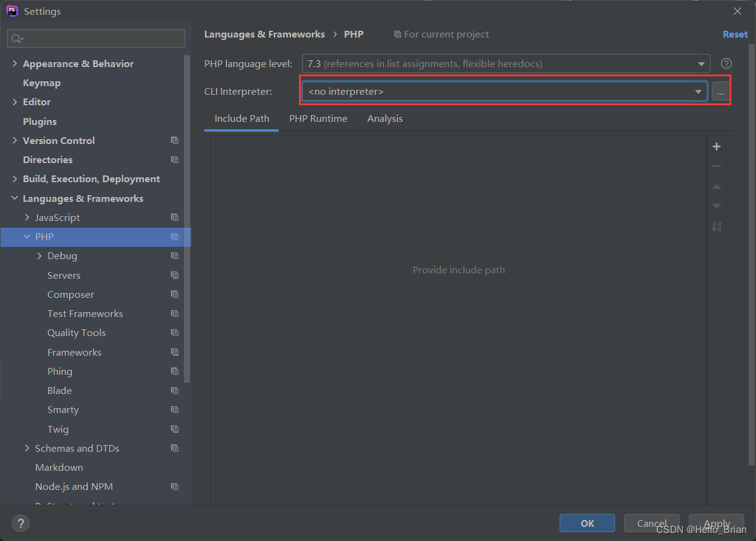Switch to Include Path tab
Image resolution: width=756 pixels, height=541 pixels.
(x=242, y=119)
